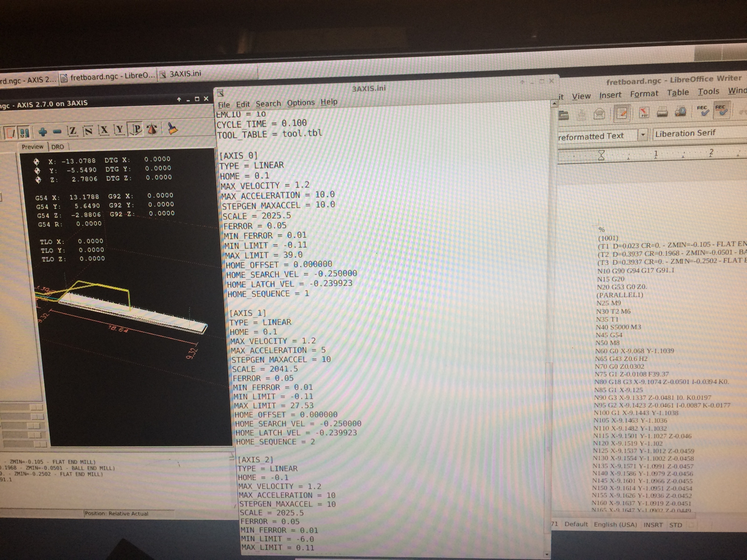This screenshot has width=747, height=560.
Task: Open the Format menu in Writer
Action: 644,94
